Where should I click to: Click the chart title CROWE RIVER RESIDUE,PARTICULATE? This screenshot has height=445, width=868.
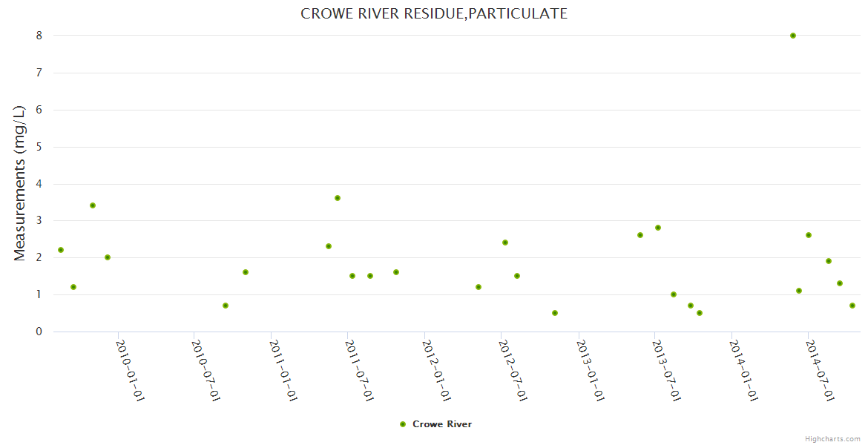(x=434, y=13)
